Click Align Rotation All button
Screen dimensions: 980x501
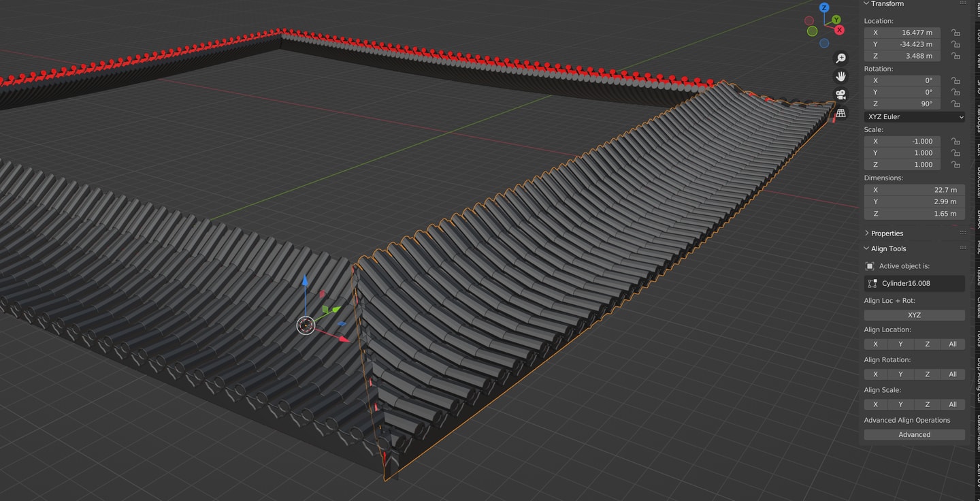pyautogui.click(x=953, y=374)
